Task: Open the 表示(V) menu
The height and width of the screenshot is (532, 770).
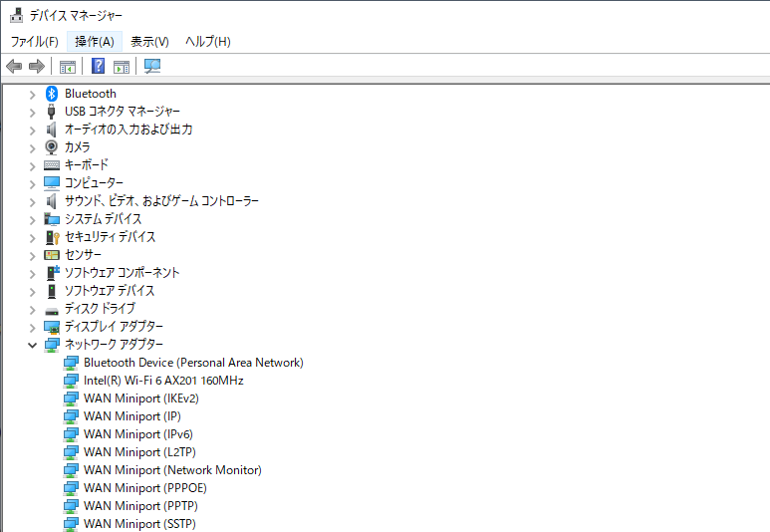Action: pyautogui.click(x=149, y=41)
